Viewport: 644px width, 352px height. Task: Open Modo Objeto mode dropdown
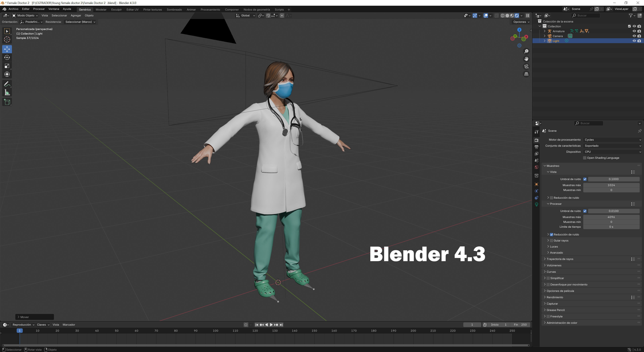[25, 15]
